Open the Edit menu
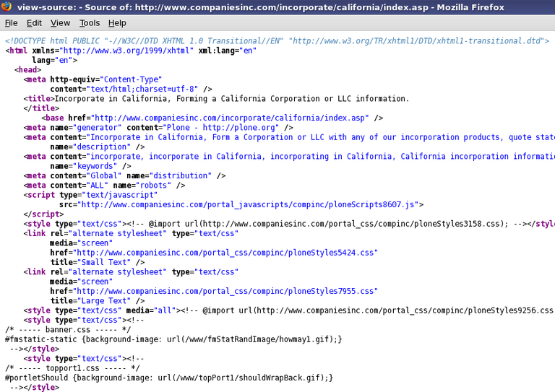555x392 pixels. [x=34, y=23]
